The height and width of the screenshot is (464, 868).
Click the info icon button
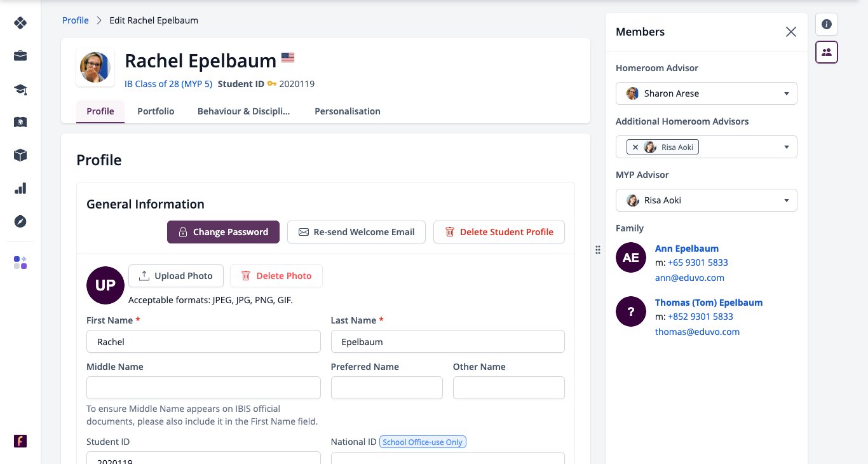(x=827, y=24)
